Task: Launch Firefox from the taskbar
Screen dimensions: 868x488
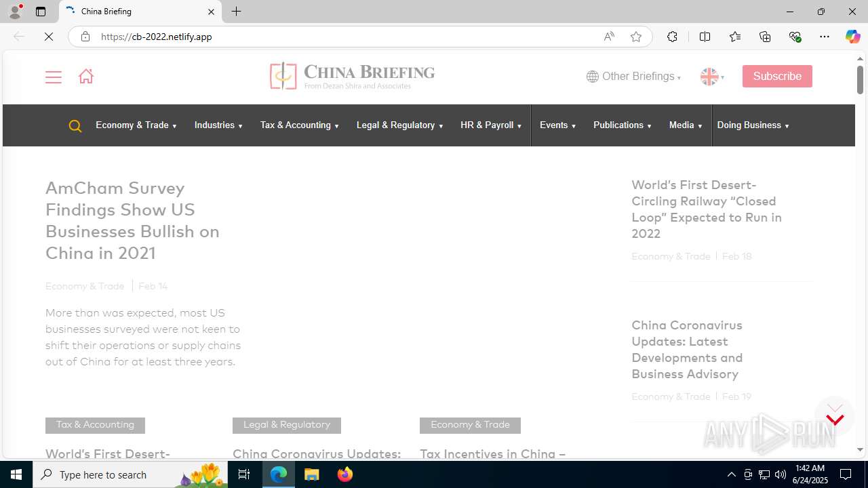Action: coord(345,474)
